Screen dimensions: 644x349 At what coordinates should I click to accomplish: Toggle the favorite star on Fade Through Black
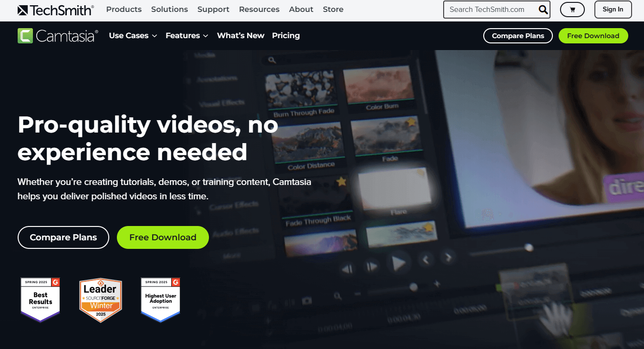(341, 182)
